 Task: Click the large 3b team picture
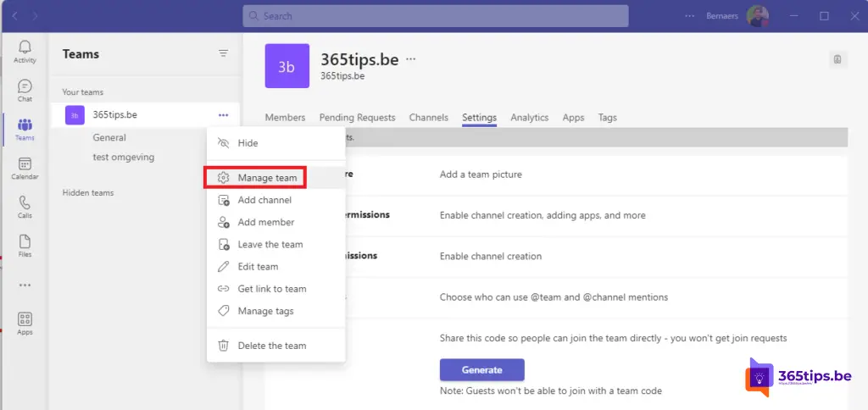point(287,66)
